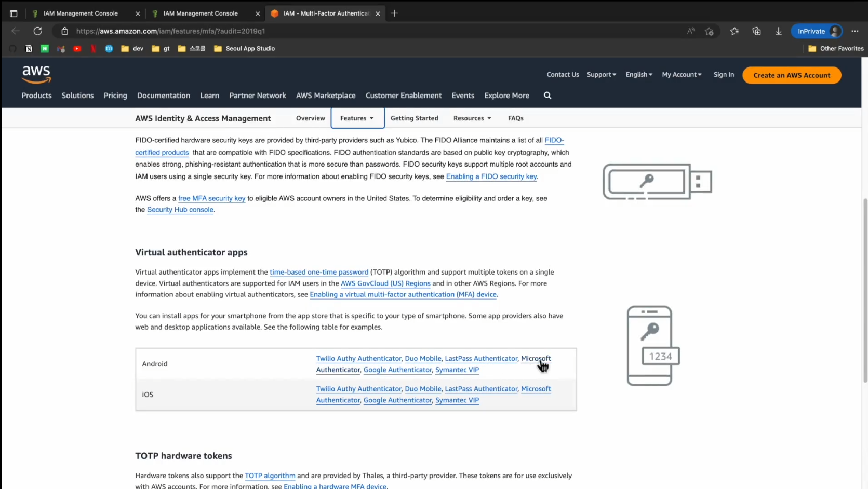Open iOS Google Authenticator link

click(x=397, y=400)
